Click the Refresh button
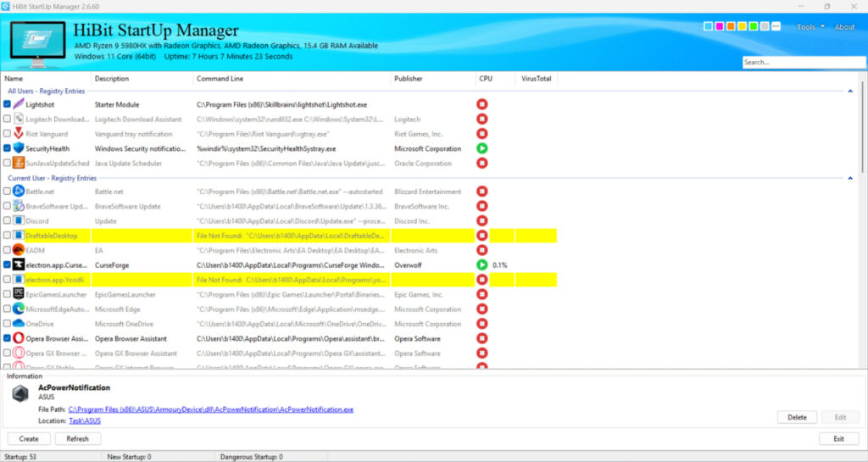The width and height of the screenshot is (868, 462). (77, 439)
